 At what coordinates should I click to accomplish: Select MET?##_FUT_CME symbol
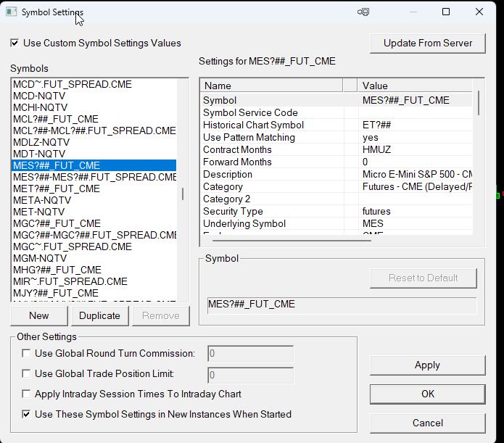click(94, 189)
